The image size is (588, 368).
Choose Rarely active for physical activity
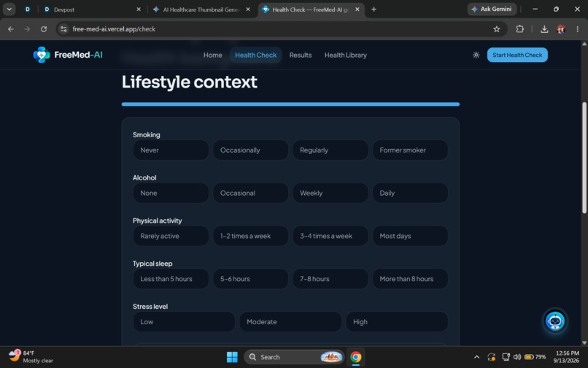171,236
